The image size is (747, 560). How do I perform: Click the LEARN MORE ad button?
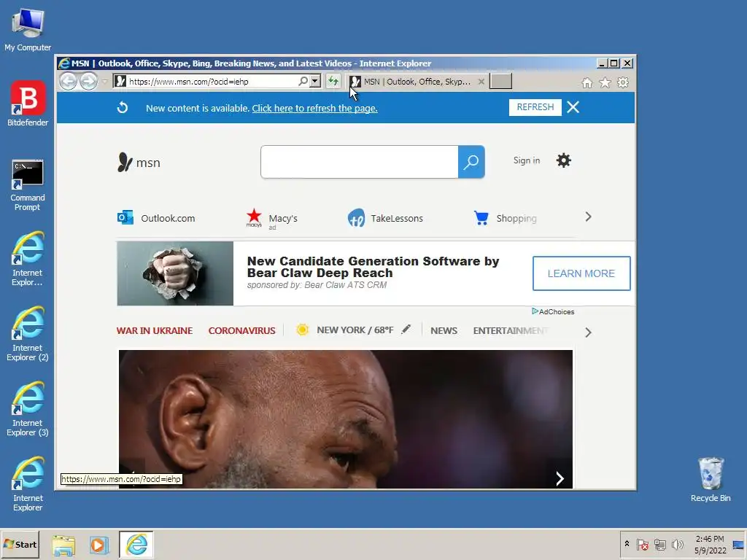point(581,273)
